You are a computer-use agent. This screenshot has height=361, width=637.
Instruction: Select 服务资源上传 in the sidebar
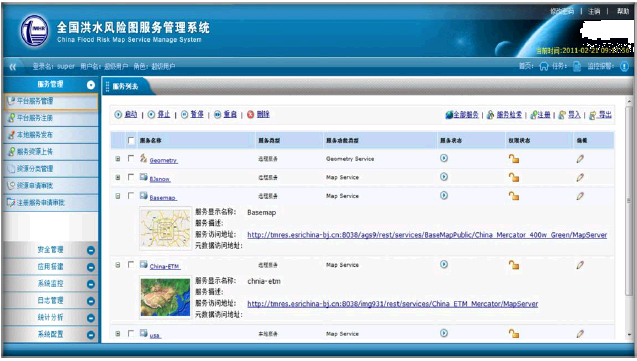[x=51, y=152]
